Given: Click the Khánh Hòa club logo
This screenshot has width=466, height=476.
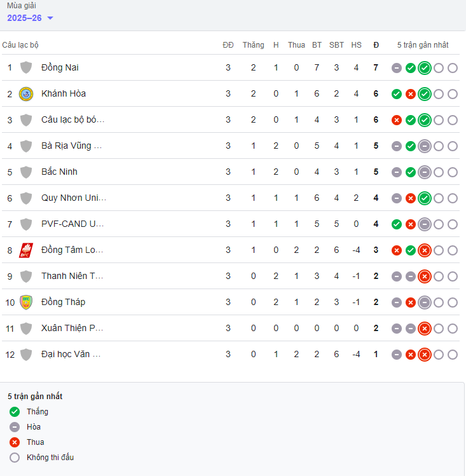Looking at the screenshot, I should coord(26,94).
